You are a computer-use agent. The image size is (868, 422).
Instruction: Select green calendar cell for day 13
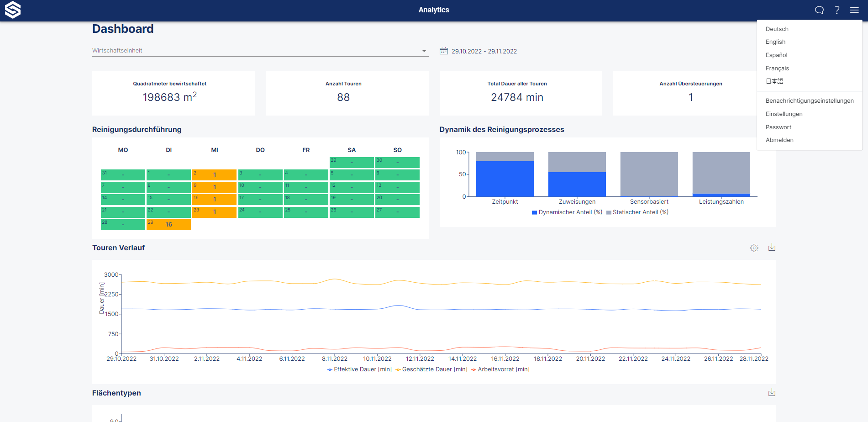[x=397, y=187]
